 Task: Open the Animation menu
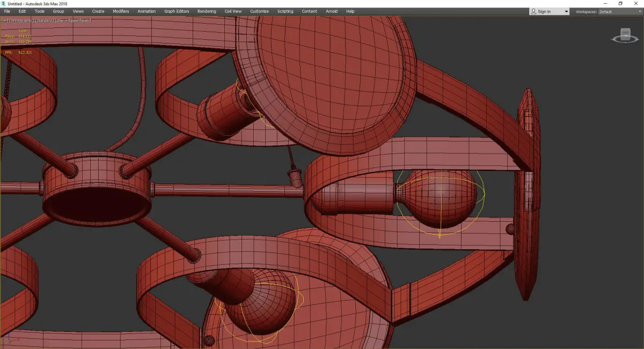(147, 11)
